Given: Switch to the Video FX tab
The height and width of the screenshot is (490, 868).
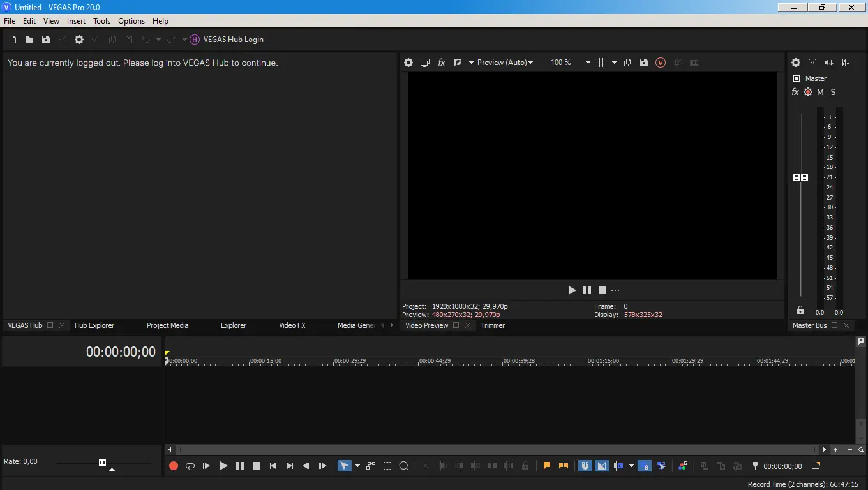Looking at the screenshot, I should 292,325.
